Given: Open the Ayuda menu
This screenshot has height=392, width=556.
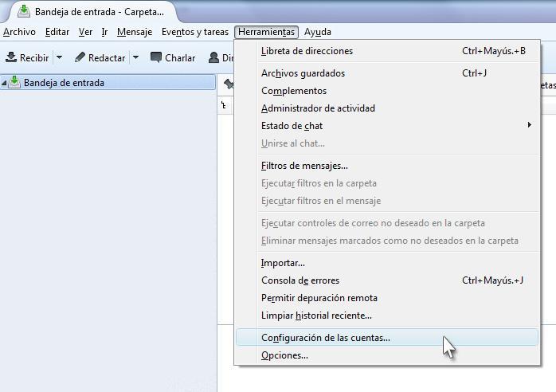Looking at the screenshot, I should click(318, 32).
